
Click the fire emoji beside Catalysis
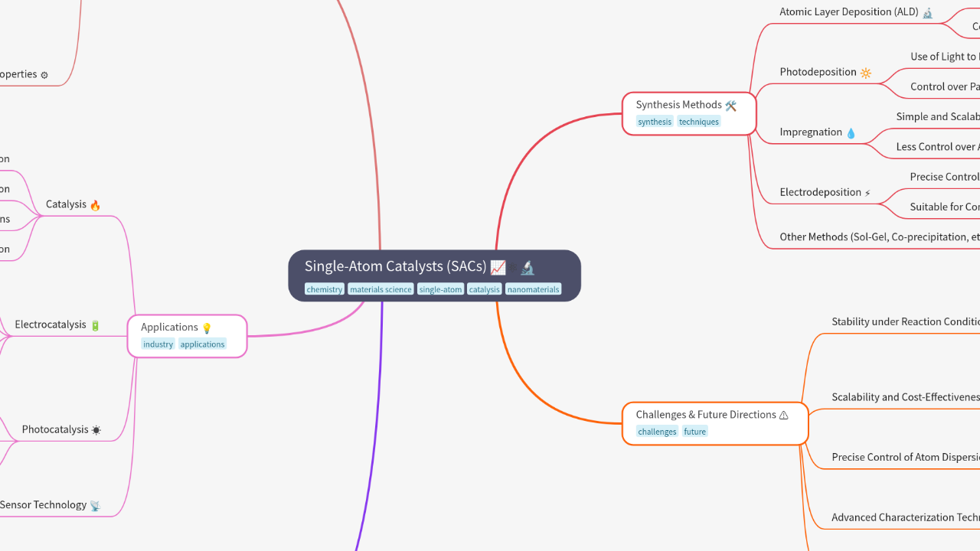coord(95,205)
